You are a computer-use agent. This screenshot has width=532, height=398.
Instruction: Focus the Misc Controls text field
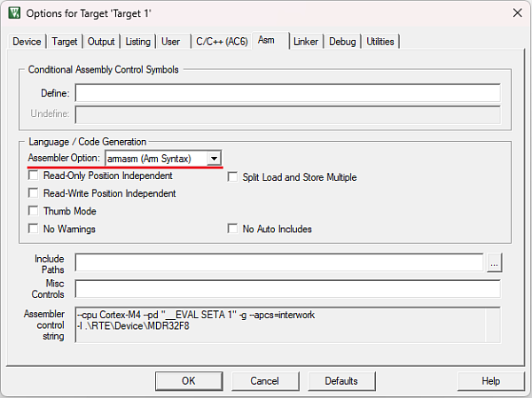tap(287, 289)
